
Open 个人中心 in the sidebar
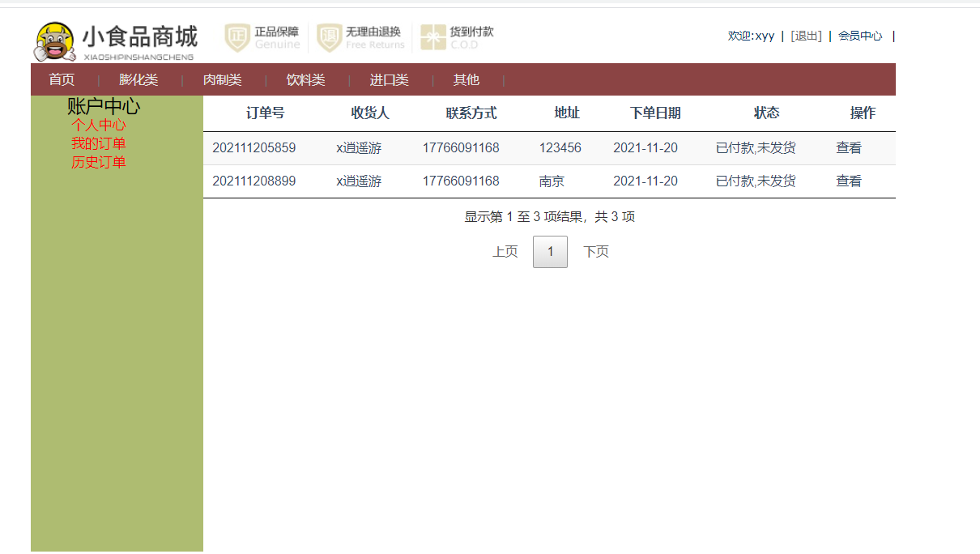pos(99,125)
